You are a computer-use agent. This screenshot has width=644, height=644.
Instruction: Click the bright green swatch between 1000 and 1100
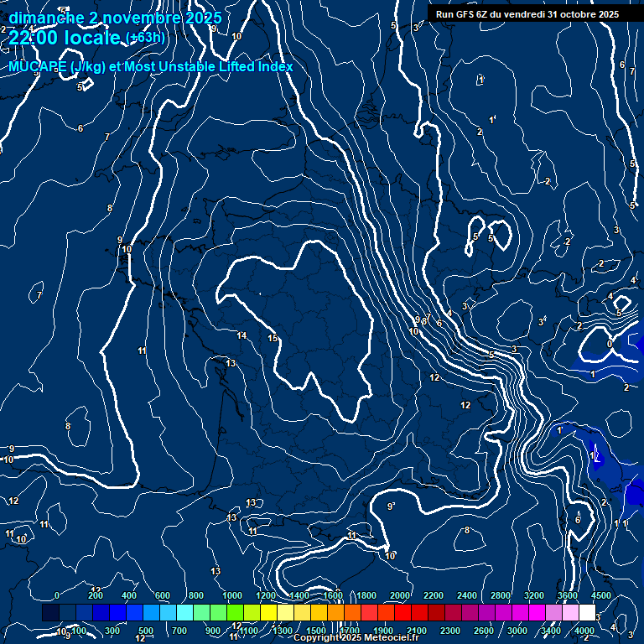pos(235,612)
